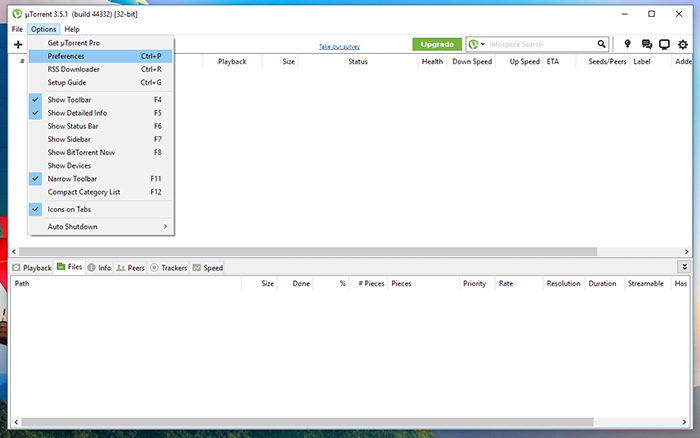Sort torrents by Seeds/Peers column
Image resolution: width=700 pixels, height=438 pixels.
tap(603, 62)
